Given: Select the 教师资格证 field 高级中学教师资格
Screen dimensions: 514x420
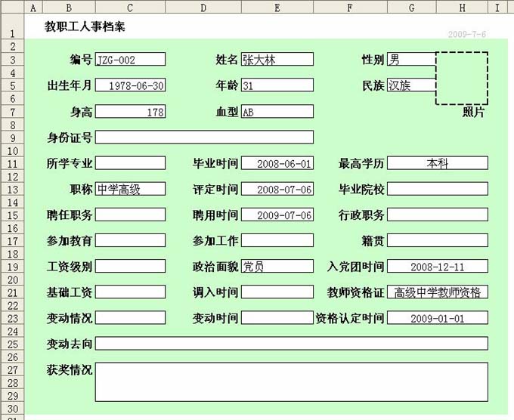Looking at the screenshot, I should pos(437,292).
